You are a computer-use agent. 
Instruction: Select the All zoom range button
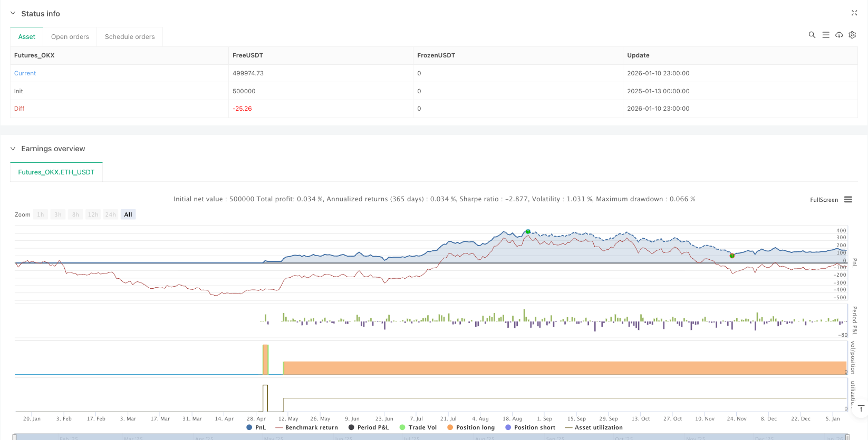[128, 214]
